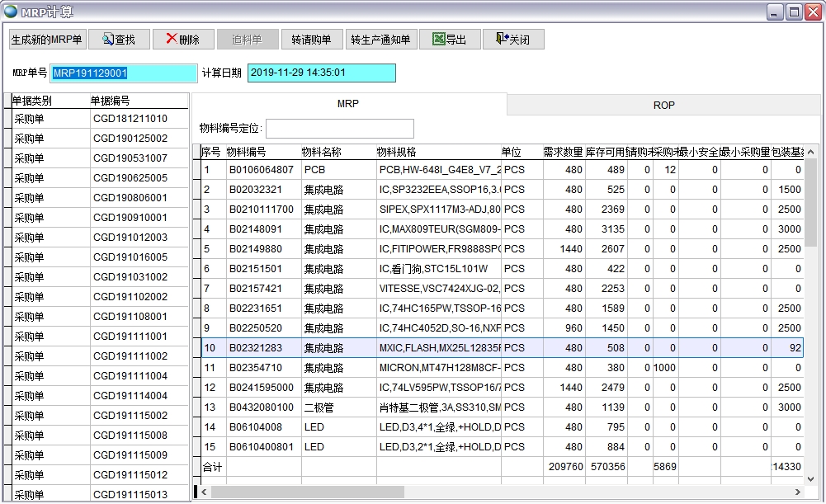Switch to the MRP tab
The image size is (826, 504).
[x=349, y=106]
